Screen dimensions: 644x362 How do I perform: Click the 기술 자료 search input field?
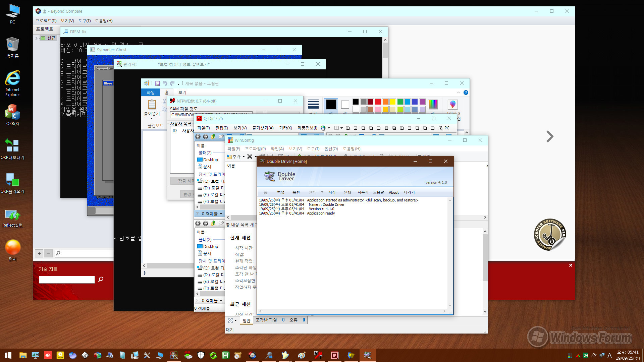[x=67, y=280]
